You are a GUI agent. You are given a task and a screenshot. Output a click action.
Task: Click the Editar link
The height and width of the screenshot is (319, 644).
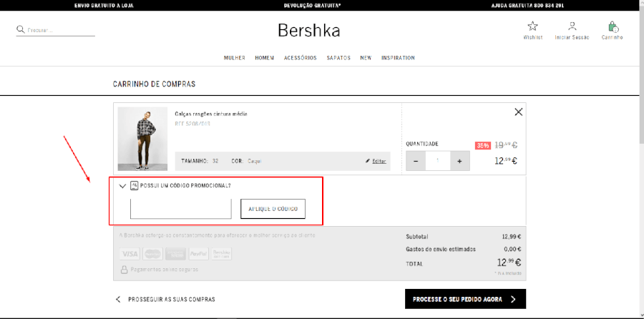[379, 162]
